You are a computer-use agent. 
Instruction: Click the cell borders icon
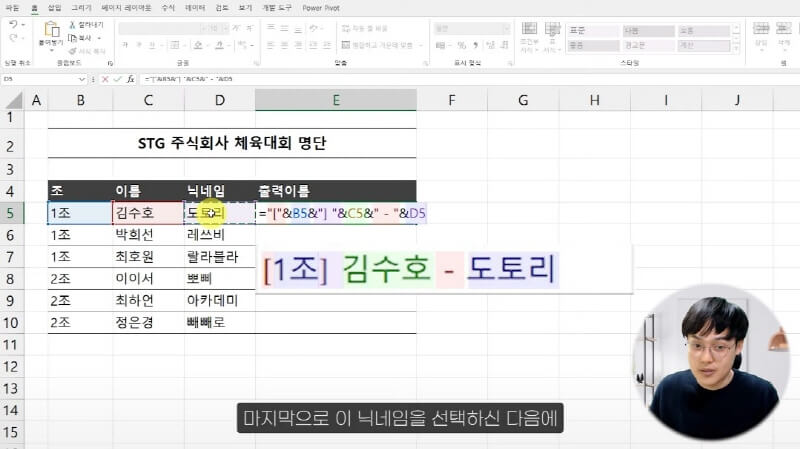coord(174,45)
